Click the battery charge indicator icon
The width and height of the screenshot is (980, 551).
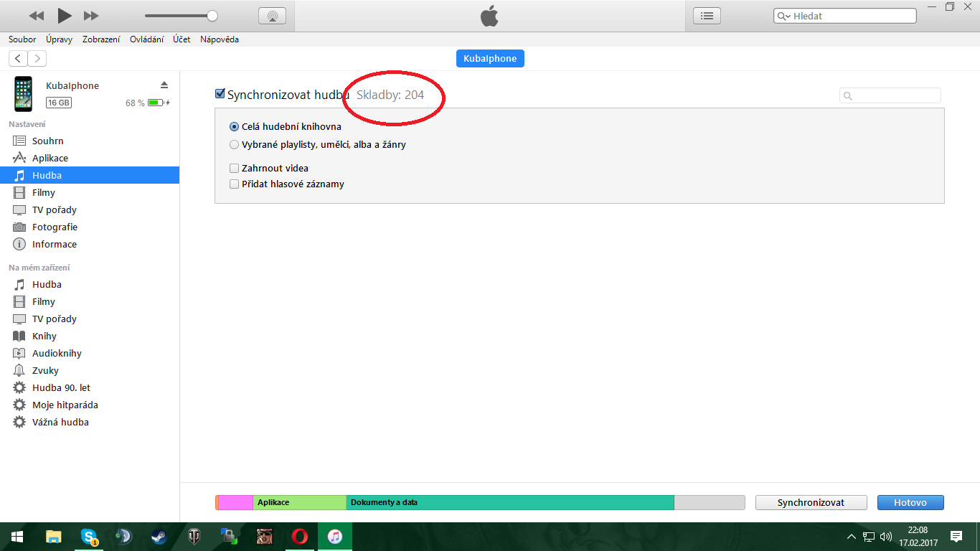(158, 103)
